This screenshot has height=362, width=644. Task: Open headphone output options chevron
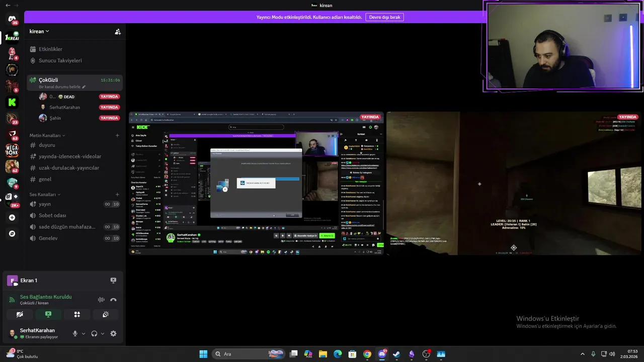[x=103, y=334]
